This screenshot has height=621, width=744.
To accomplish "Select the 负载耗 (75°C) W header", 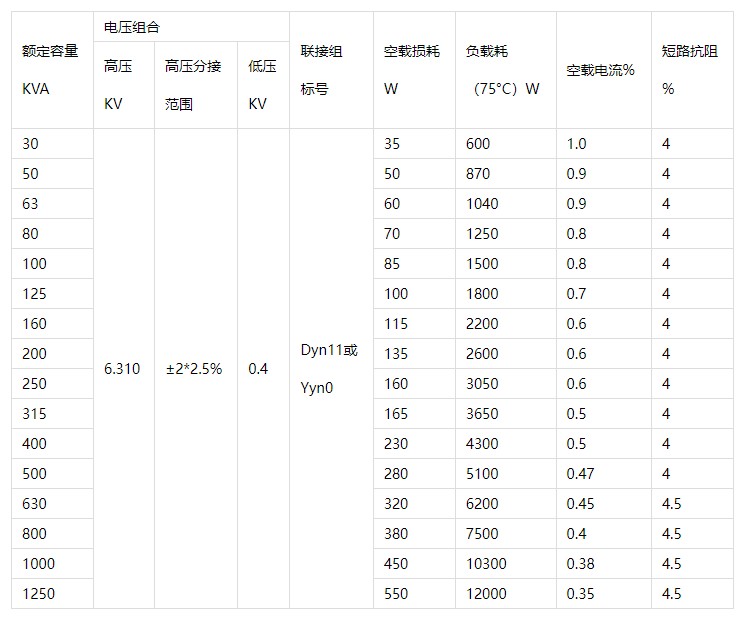I will coord(503,69).
